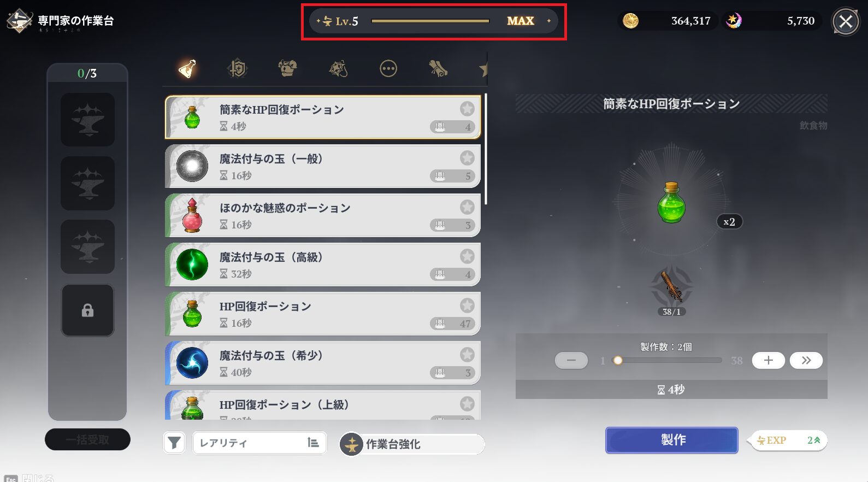Favorite the 簡素なHP回復ポーション recipe star
The image size is (868, 482).
click(467, 109)
